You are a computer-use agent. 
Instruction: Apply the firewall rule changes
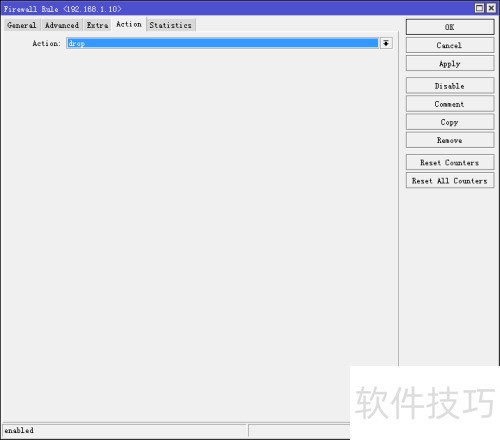click(x=450, y=64)
